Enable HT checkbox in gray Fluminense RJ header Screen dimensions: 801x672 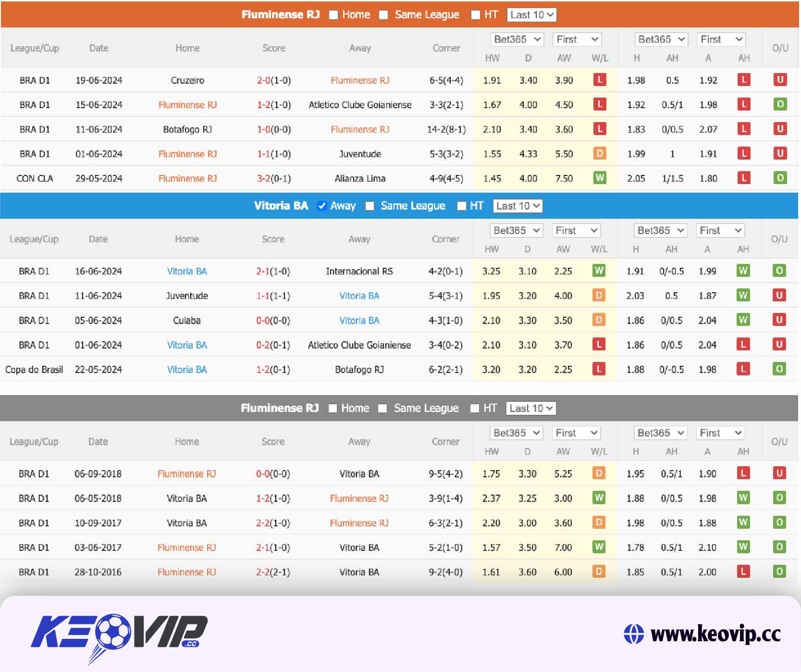tap(474, 408)
